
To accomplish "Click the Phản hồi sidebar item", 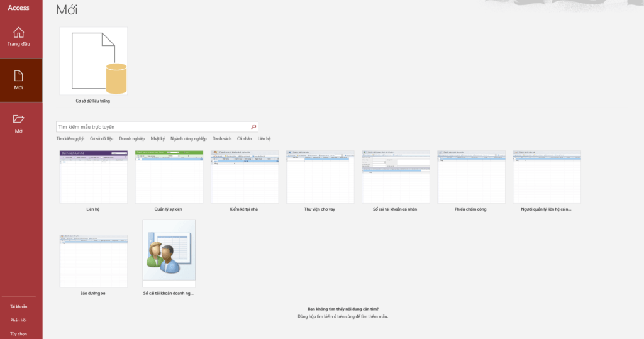I will point(19,320).
